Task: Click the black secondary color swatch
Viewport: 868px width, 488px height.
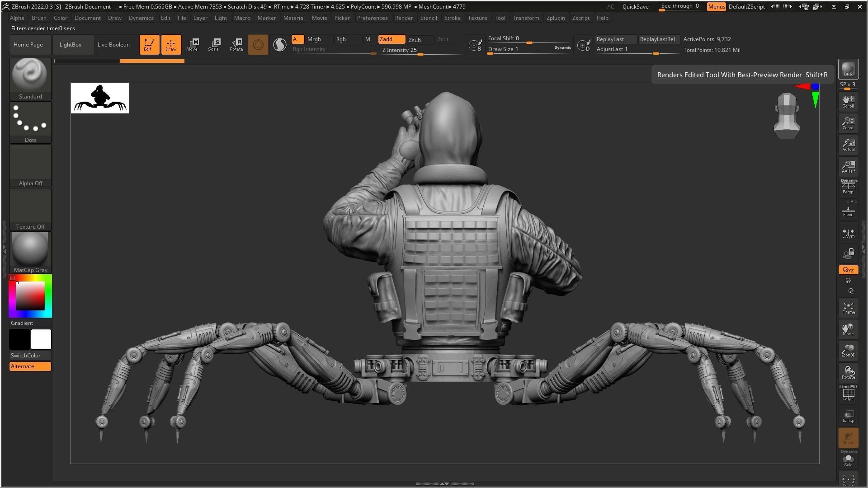Action: (19, 339)
